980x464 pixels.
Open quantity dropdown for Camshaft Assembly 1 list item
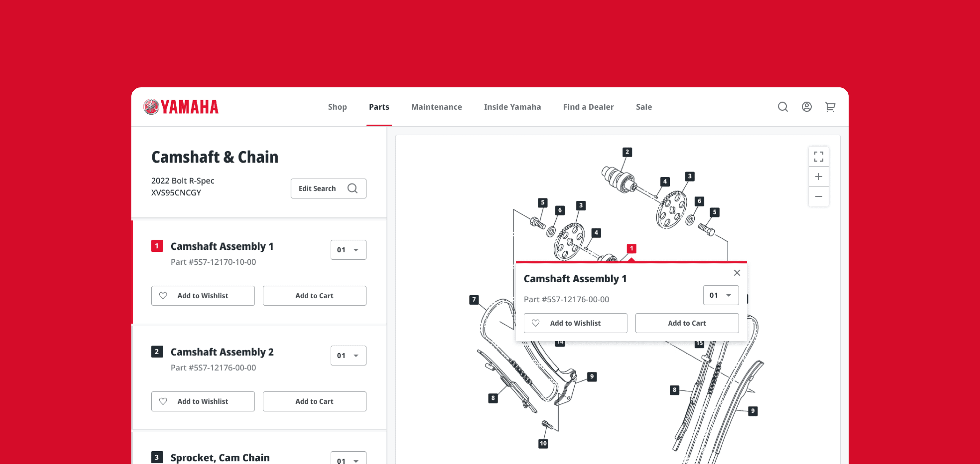[x=348, y=250]
